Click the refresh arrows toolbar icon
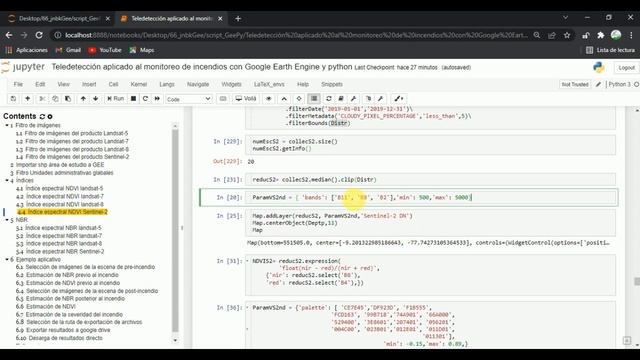640x360 pixels. [x=329, y=99]
